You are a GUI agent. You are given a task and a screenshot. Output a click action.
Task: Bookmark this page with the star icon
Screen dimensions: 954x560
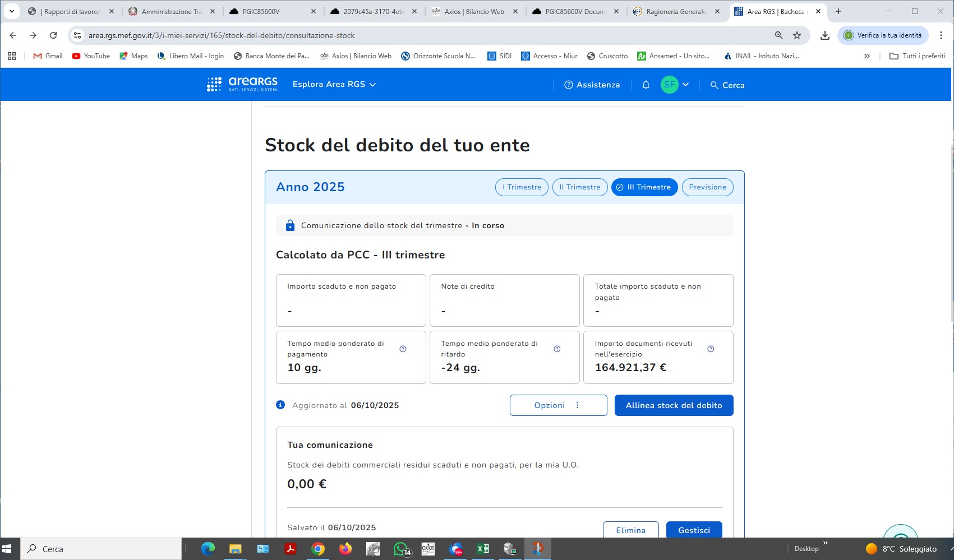click(797, 35)
